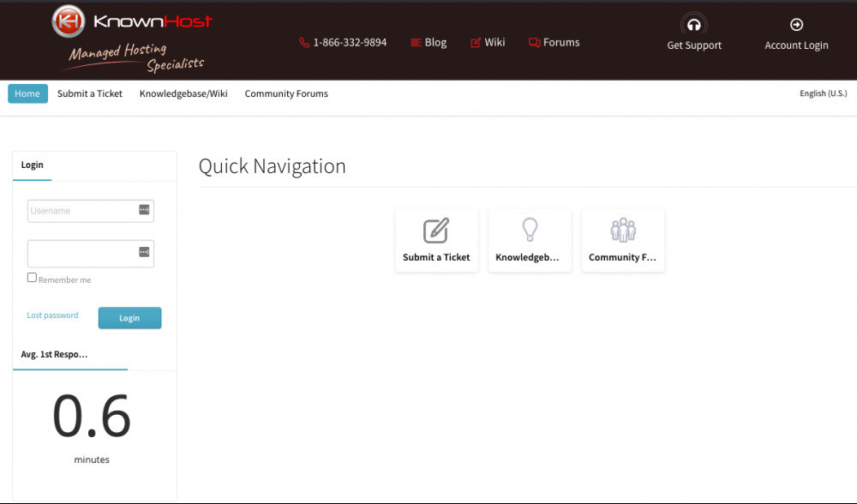
Task: Click the Knowledgebase lightbulb icon
Action: click(530, 230)
